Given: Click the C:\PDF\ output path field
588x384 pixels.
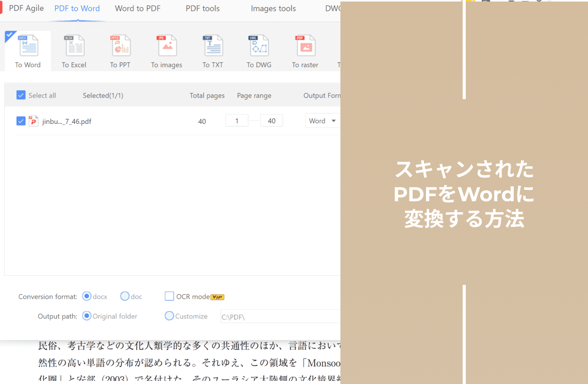Looking at the screenshot, I should 280,316.
